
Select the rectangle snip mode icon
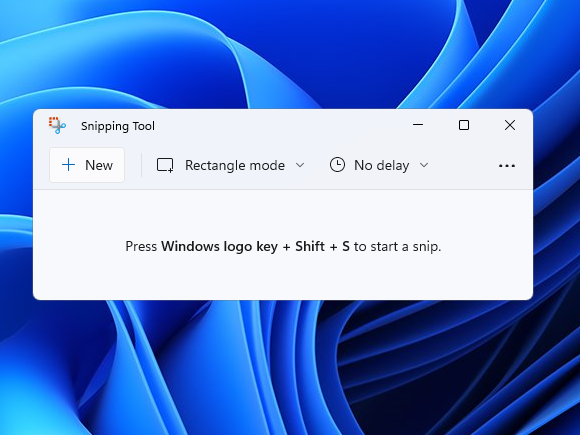[x=165, y=165]
